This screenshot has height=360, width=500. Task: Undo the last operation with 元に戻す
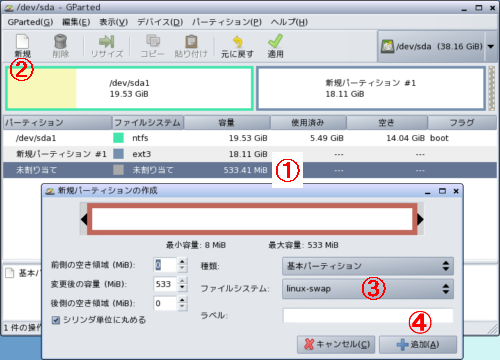[237, 42]
